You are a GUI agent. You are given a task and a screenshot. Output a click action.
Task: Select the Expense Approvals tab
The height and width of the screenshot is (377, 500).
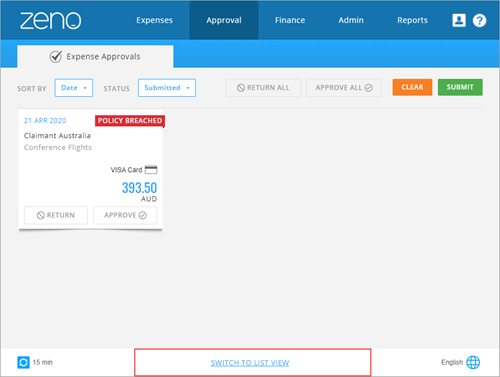95,57
